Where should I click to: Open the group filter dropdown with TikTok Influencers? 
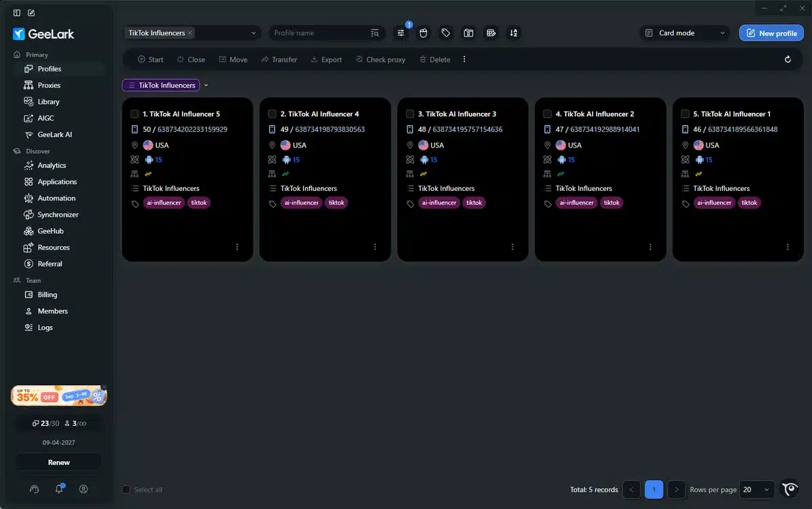[x=192, y=32]
